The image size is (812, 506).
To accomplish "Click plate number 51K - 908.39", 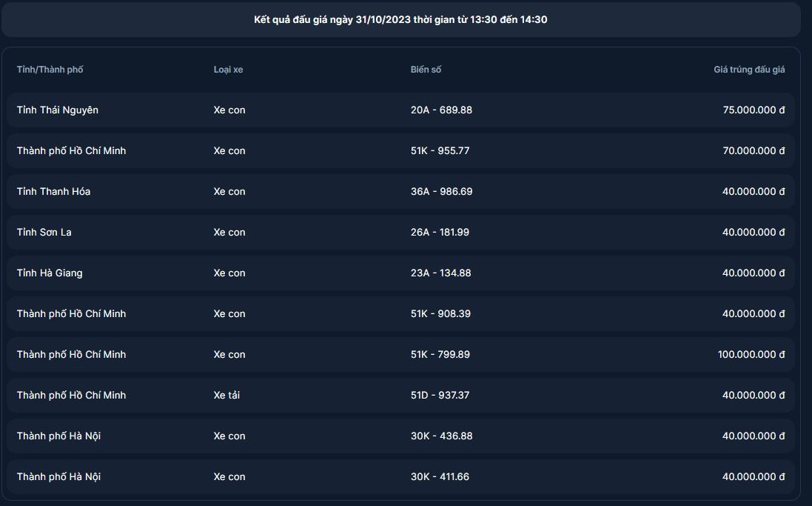I will pyautogui.click(x=440, y=314).
